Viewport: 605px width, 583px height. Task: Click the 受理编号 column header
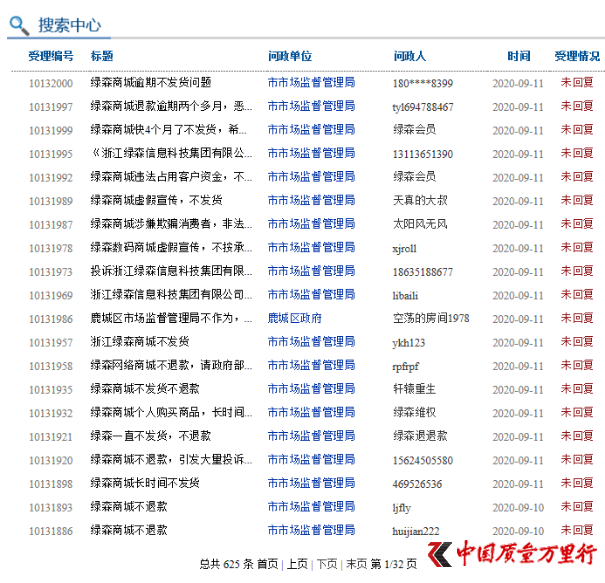pyautogui.click(x=51, y=56)
